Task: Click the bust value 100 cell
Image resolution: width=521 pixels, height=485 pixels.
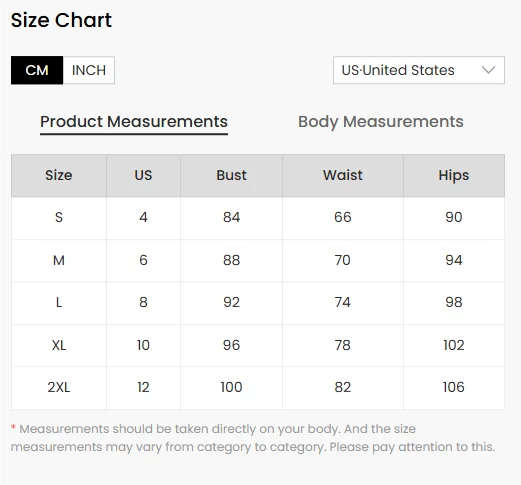Action: (x=231, y=388)
